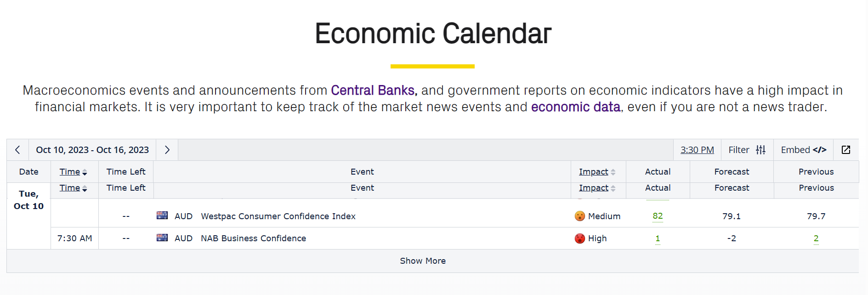Select the NAB Business Confidence event
The width and height of the screenshot is (868, 295).
point(253,238)
